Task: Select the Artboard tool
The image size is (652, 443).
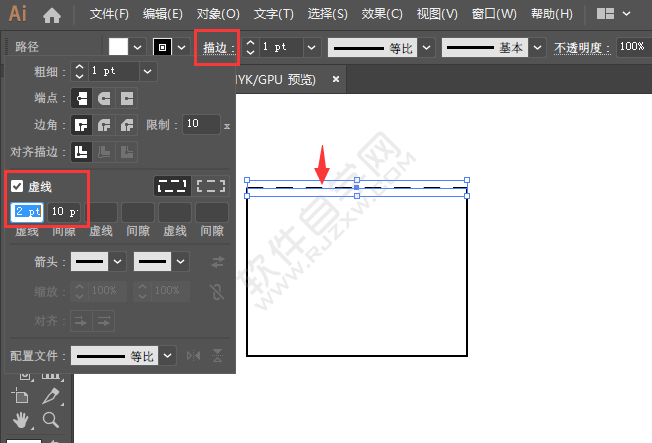Action: click(20, 396)
